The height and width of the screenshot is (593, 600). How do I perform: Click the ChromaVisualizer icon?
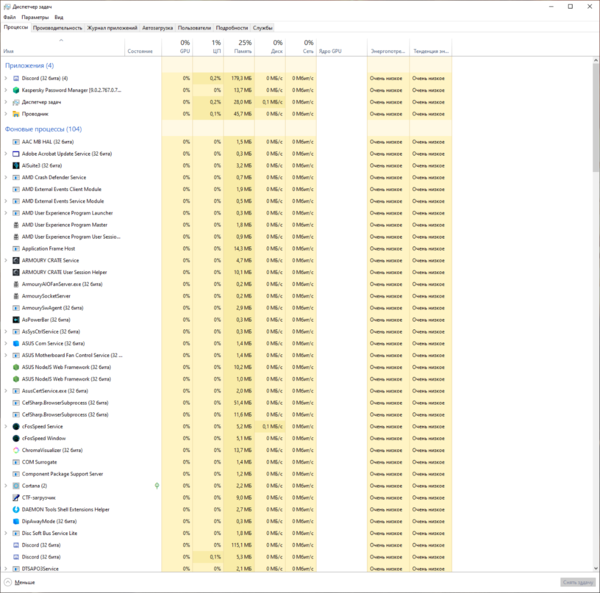coord(16,450)
